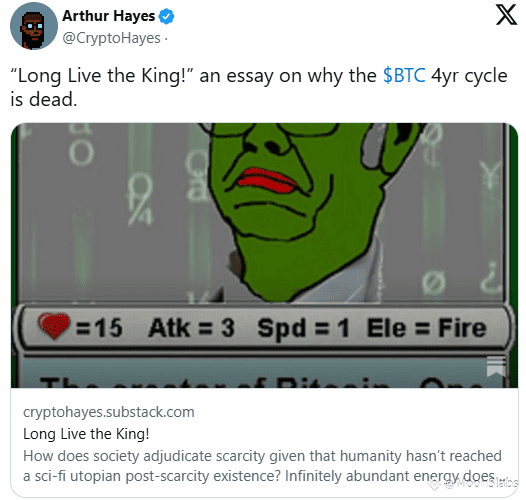Click the blue verified checkmark badge
This screenshot has height=500, width=526.
pos(166,16)
